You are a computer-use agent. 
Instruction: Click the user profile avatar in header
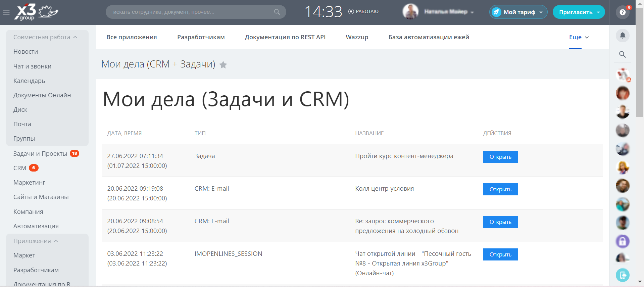[410, 12]
